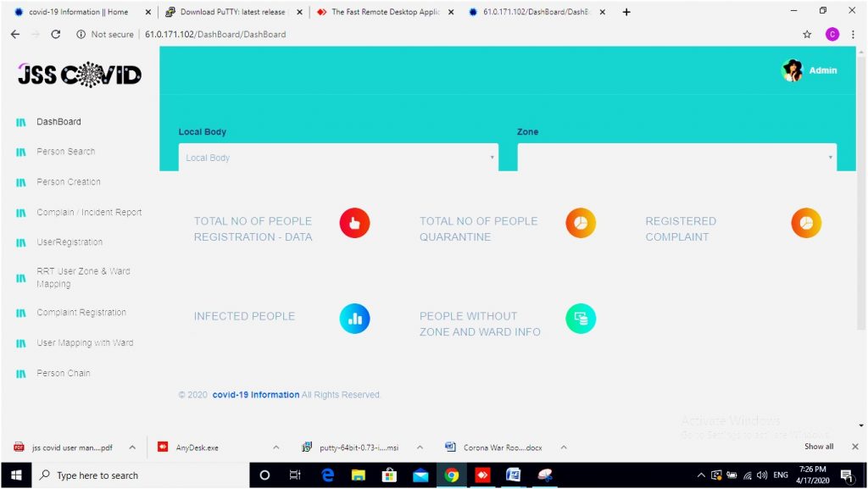Open RRT User Zone & Ward Mapping
Image resolution: width=868 pixels, height=489 pixels.
[x=84, y=278]
